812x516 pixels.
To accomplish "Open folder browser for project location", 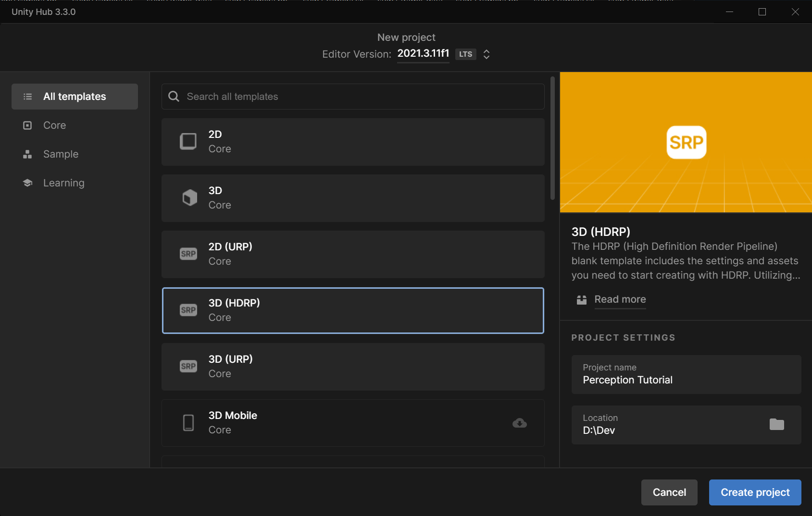I will [x=776, y=424].
